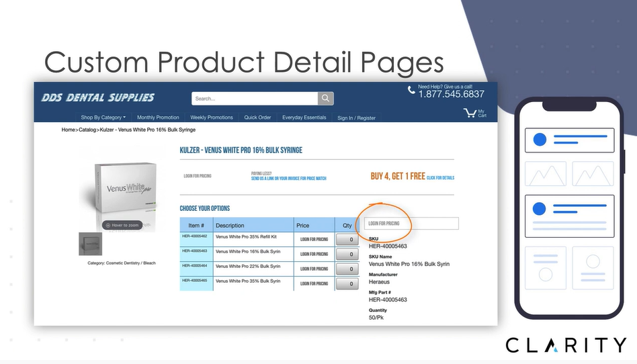Viewport: 637px width, 364px height.
Task: Open Monthly Promotion menu item
Action: coord(158,118)
